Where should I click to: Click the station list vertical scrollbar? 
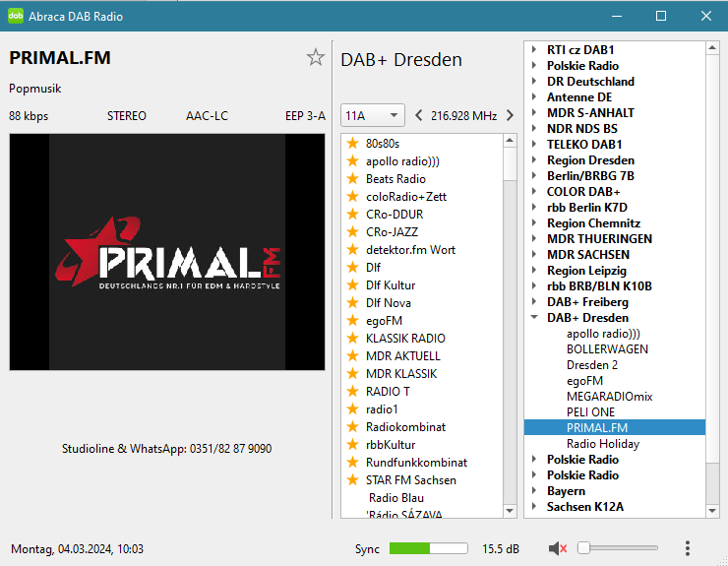click(x=510, y=325)
